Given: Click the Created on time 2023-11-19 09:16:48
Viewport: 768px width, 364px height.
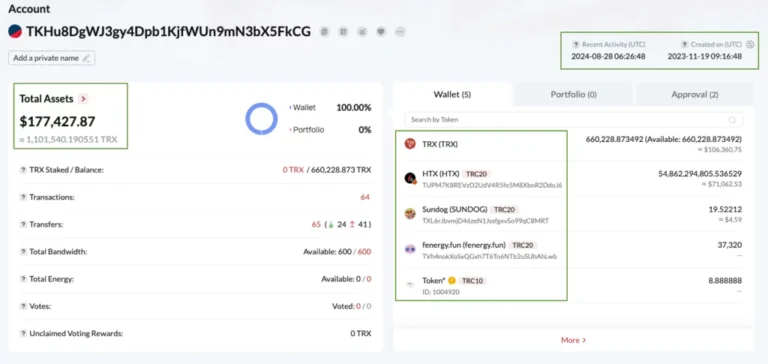Looking at the screenshot, I should [x=705, y=56].
